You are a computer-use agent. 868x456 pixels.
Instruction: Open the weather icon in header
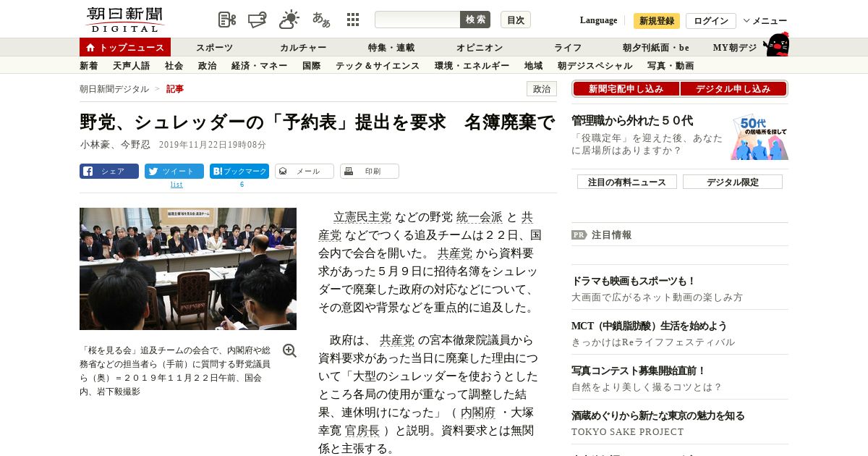click(x=289, y=20)
